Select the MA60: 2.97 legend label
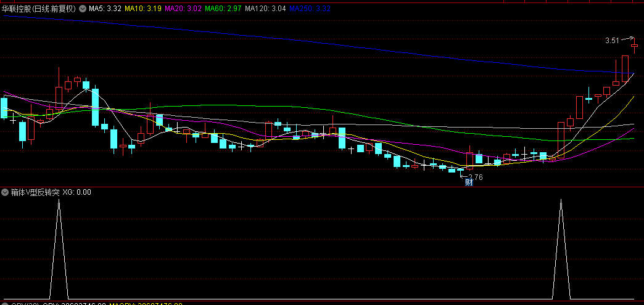 click(224, 9)
